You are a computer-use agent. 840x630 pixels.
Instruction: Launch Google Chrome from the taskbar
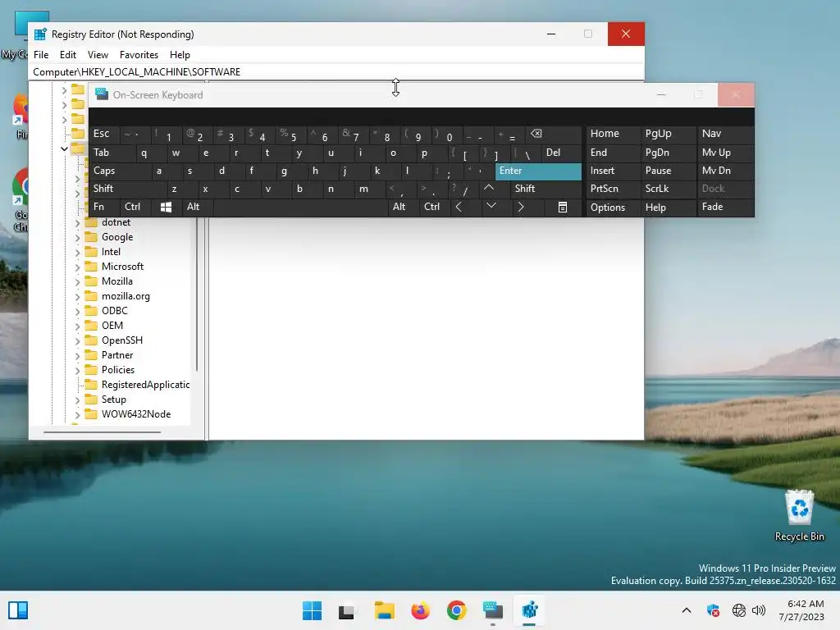pyautogui.click(x=456, y=610)
